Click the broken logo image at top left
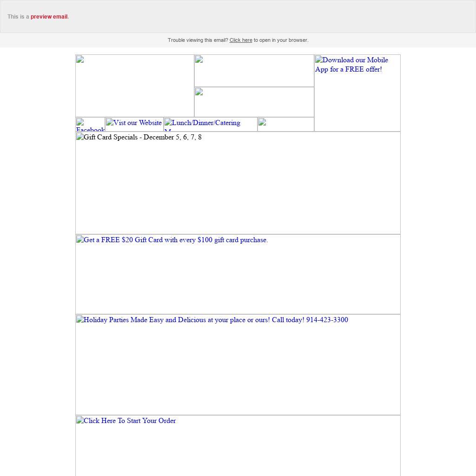The height and width of the screenshot is (476, 476). click(80, 59)
